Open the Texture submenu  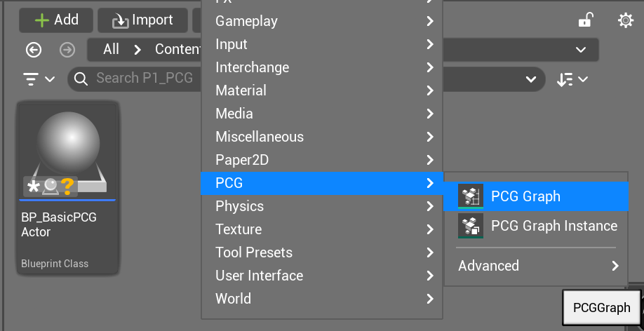click(x=321, y=229)
